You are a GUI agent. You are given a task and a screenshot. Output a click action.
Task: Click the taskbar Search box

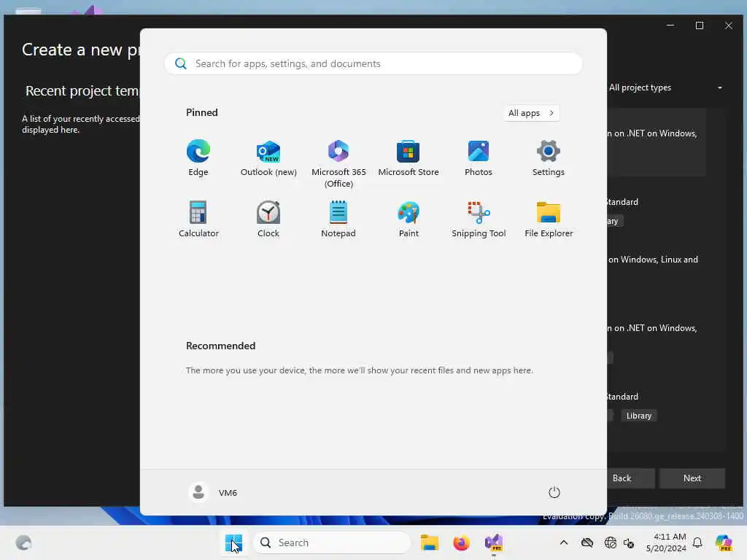[332, 542]
